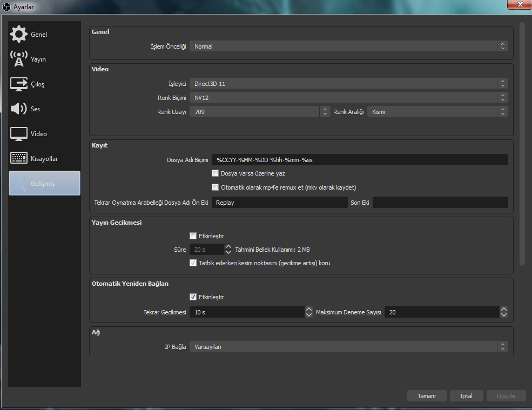Open the Renk Uzayı 709 dropdown
Screen dimensions: 532x410
point(260,112)
